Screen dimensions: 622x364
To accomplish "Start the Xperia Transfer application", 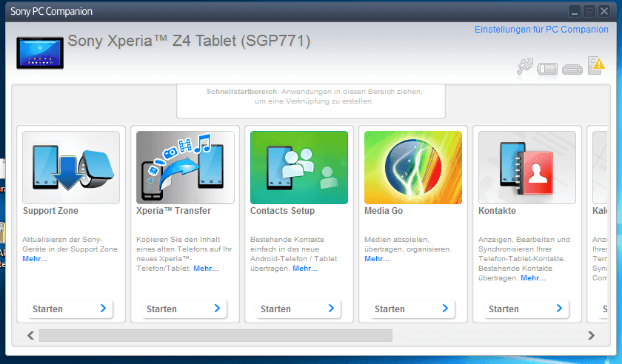I will click(184, 309).
